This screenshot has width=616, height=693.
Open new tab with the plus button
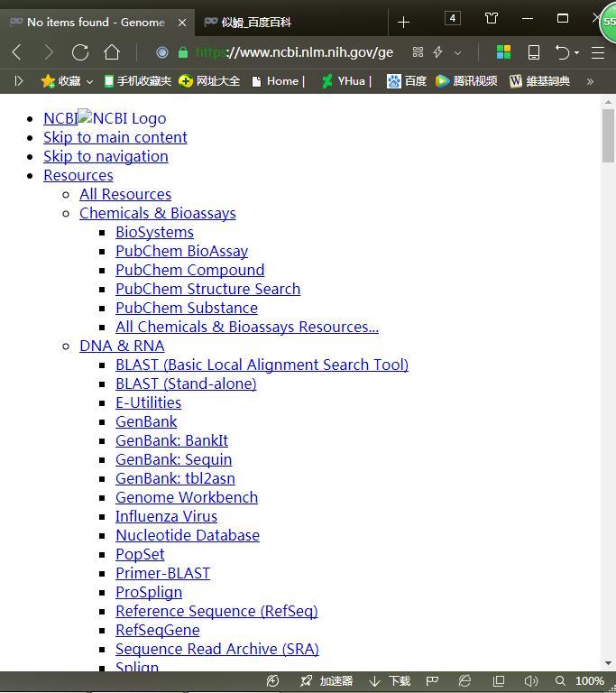tap(403, 22)
